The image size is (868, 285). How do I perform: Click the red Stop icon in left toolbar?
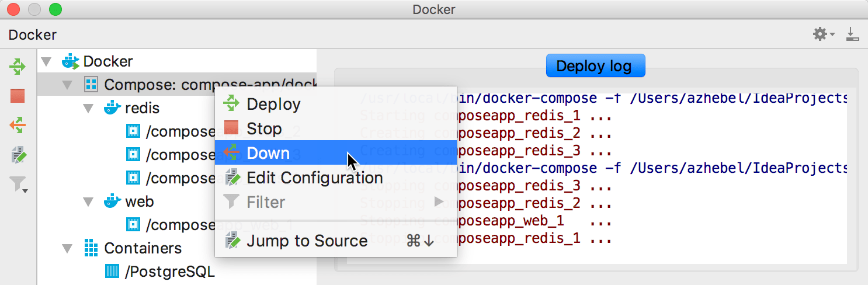pyautogui.click(x=18, y=96)
